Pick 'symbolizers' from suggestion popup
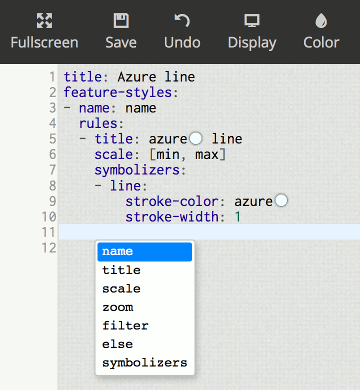Screen dimensions: 360x390 pyautogui.click(x=145, y=363)
